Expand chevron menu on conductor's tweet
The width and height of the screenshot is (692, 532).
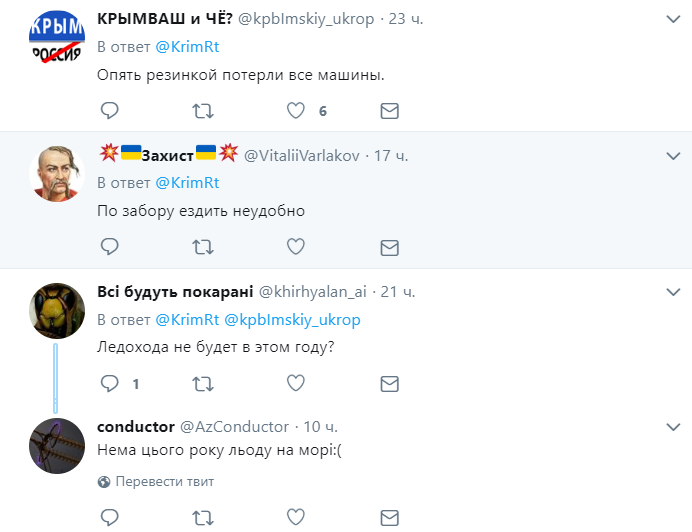(673, 427)
